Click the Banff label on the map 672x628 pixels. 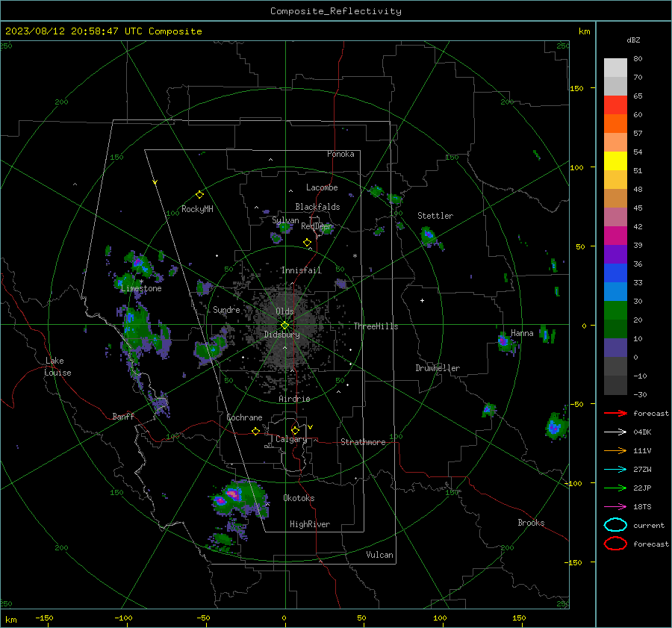(123, 416)
